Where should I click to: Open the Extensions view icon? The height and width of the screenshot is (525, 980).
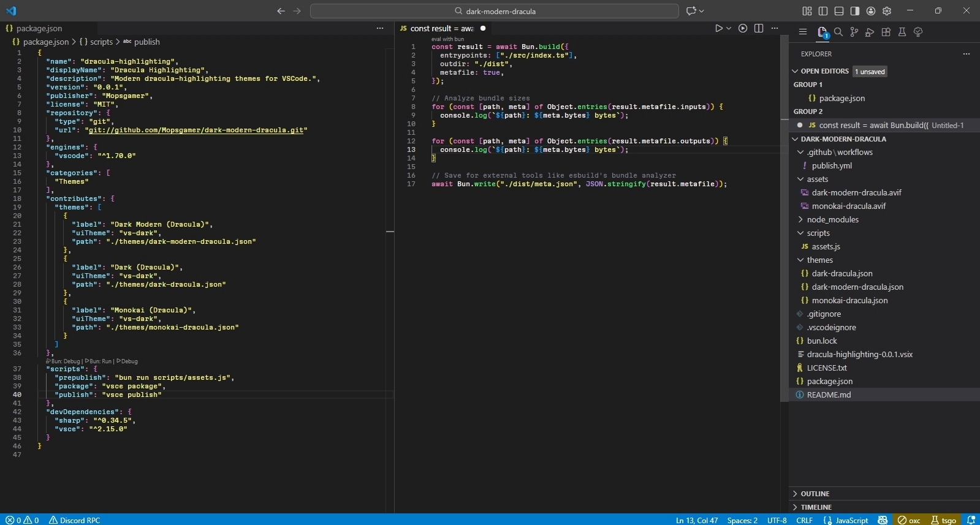886,32
